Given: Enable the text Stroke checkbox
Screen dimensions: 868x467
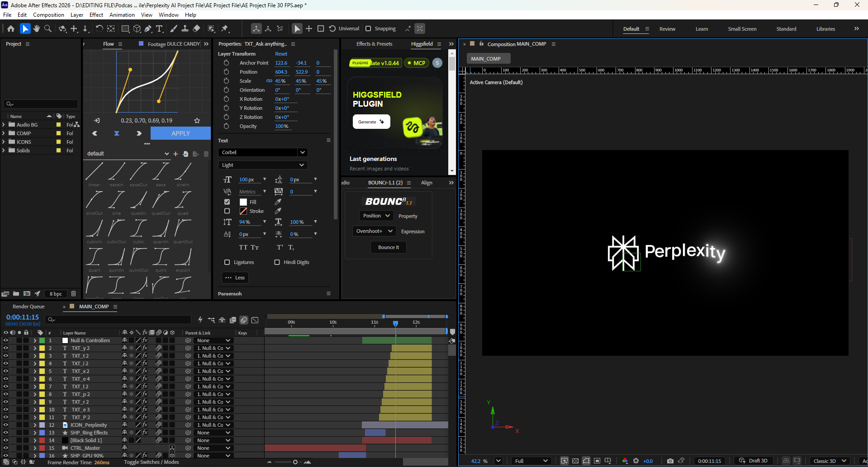Looking at the screenshot, I should pyautogui.click(x=227, y=211).
